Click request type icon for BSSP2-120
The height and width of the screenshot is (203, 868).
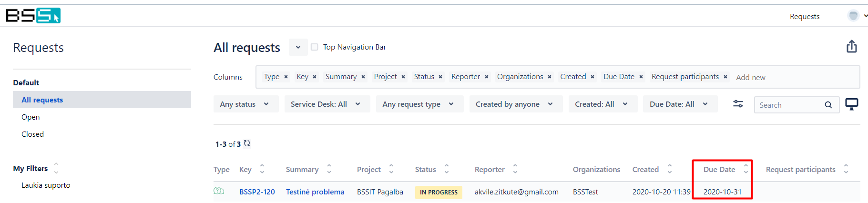tap(219, 191)
